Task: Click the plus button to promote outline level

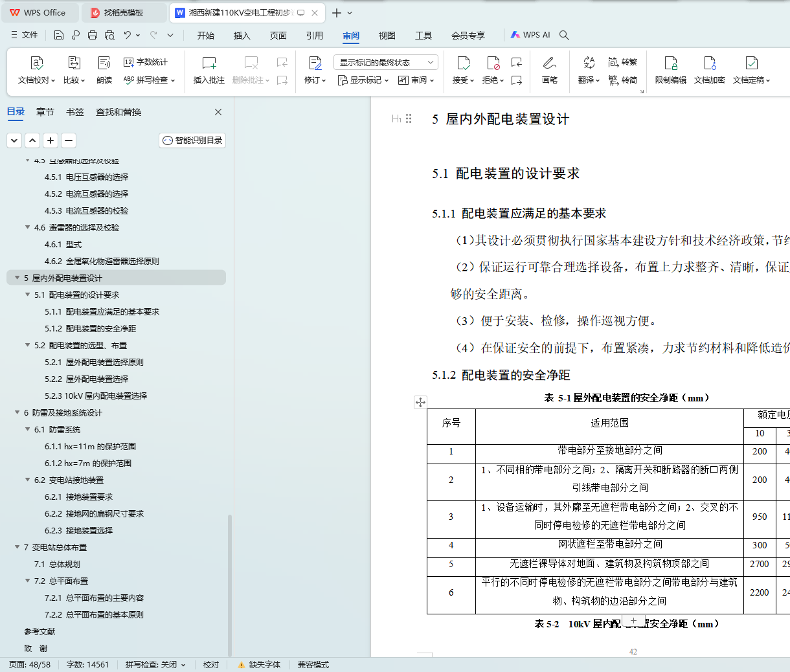Action: coord(51,140)
